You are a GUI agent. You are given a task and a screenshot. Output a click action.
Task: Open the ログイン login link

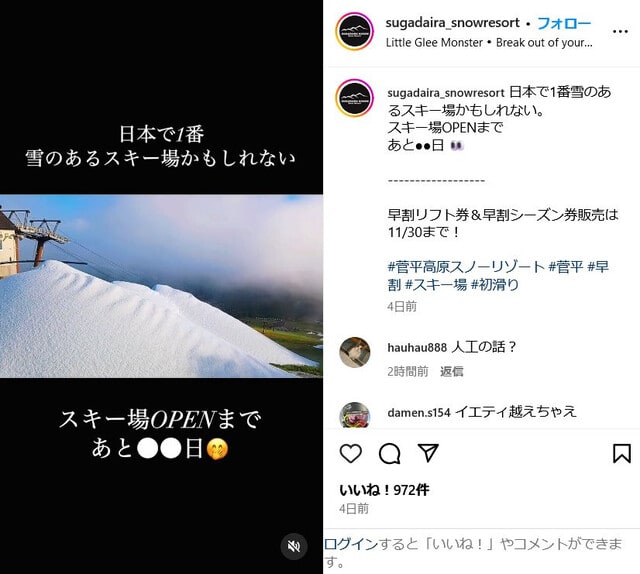click(x=351, y=544)
